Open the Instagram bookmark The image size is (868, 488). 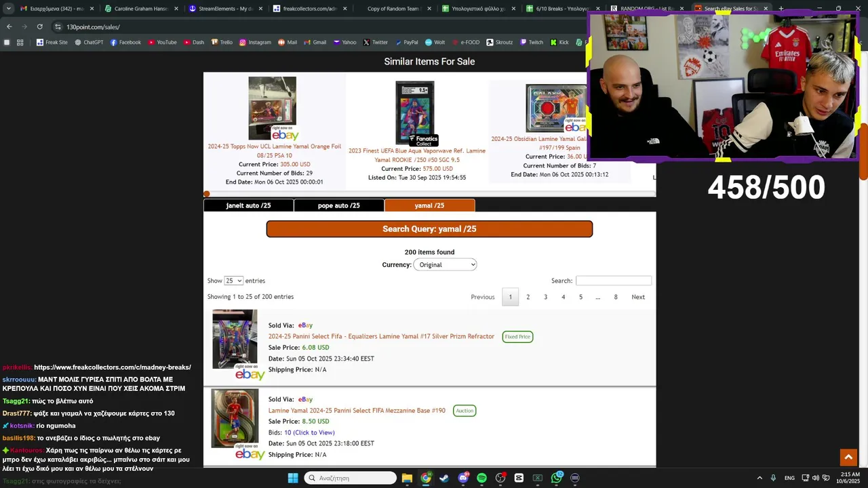[x=254, y=42]
